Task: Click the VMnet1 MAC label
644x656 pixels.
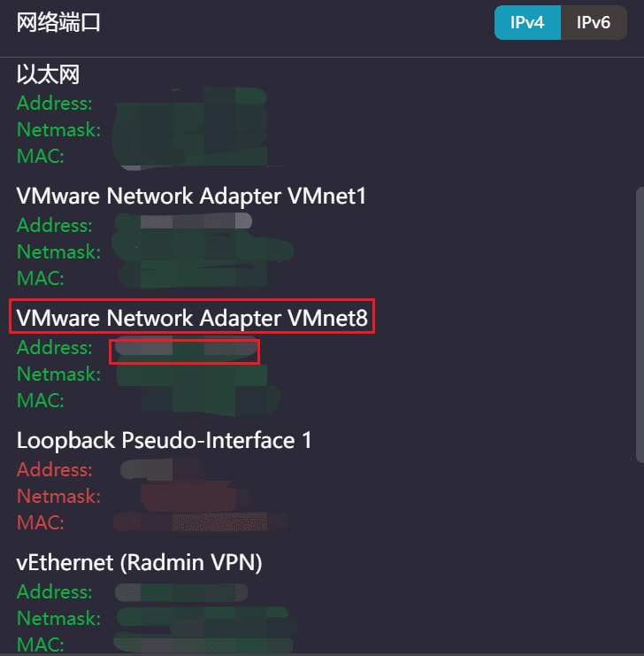Action: [x=40, y=279]
